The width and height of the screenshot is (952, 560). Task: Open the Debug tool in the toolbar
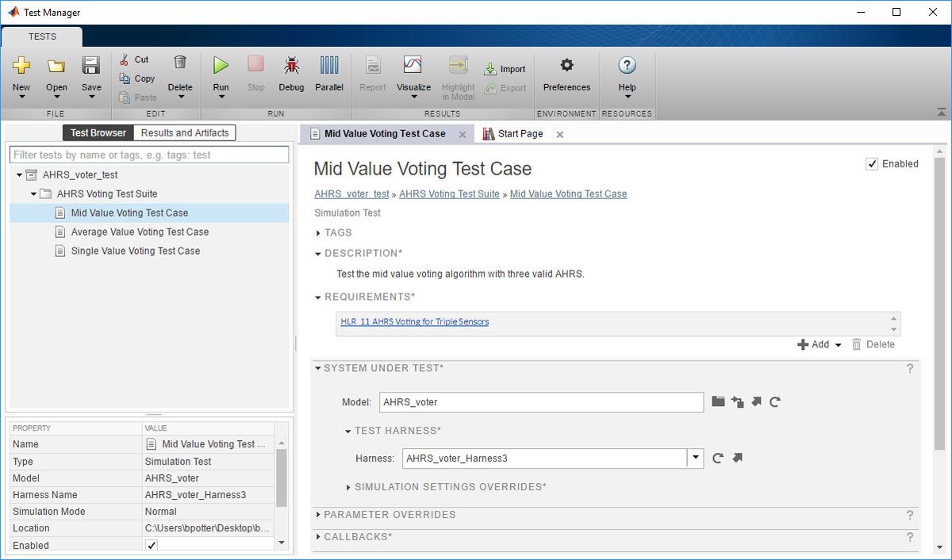[291, 71]
